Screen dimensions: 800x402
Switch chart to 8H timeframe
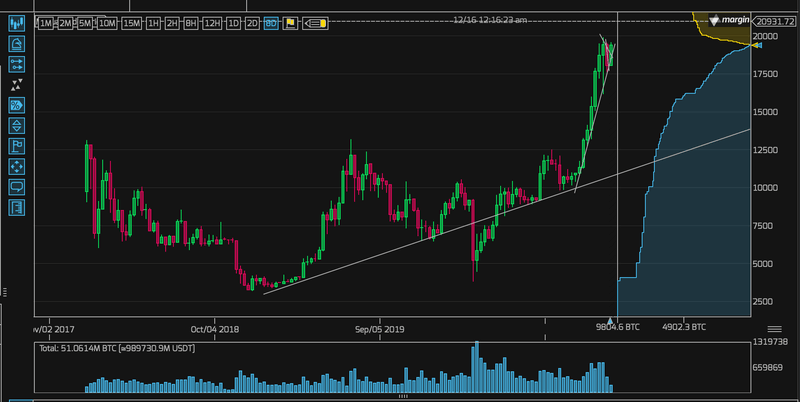(191, 23)
